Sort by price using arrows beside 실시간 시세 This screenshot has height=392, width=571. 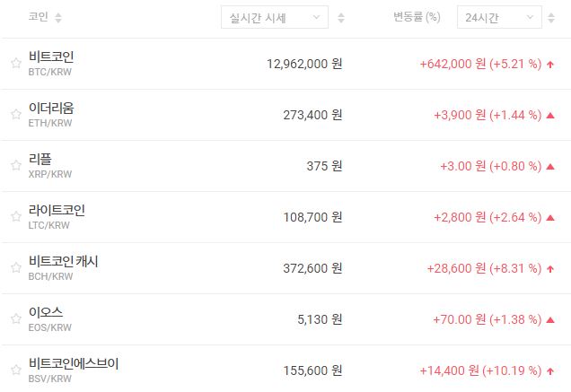coord(340,18)
